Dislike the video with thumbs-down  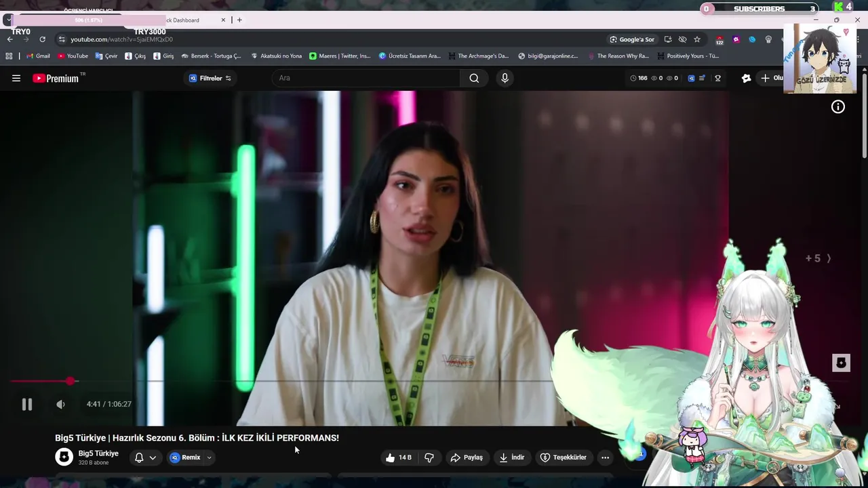point(429,457)
